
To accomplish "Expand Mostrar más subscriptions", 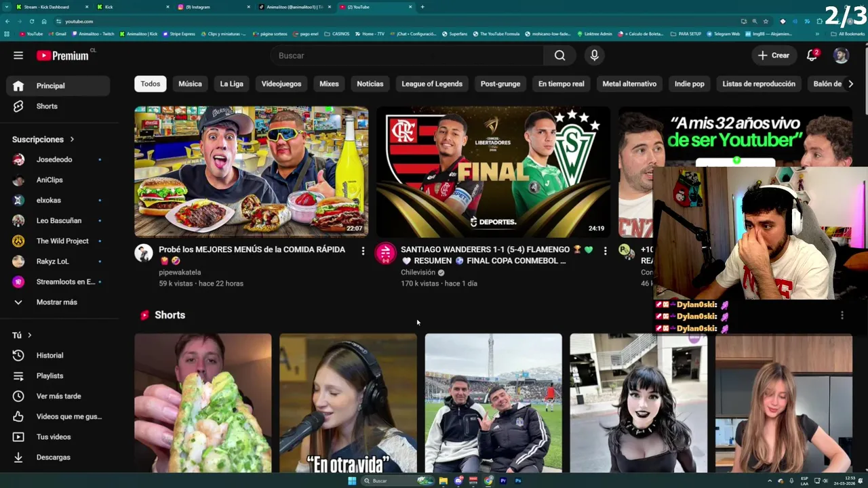I will (58, 302).
